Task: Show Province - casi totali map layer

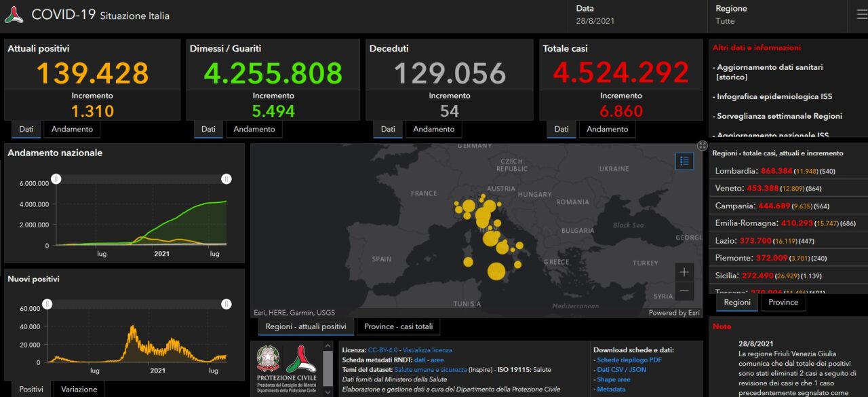Action: (398, 326)
